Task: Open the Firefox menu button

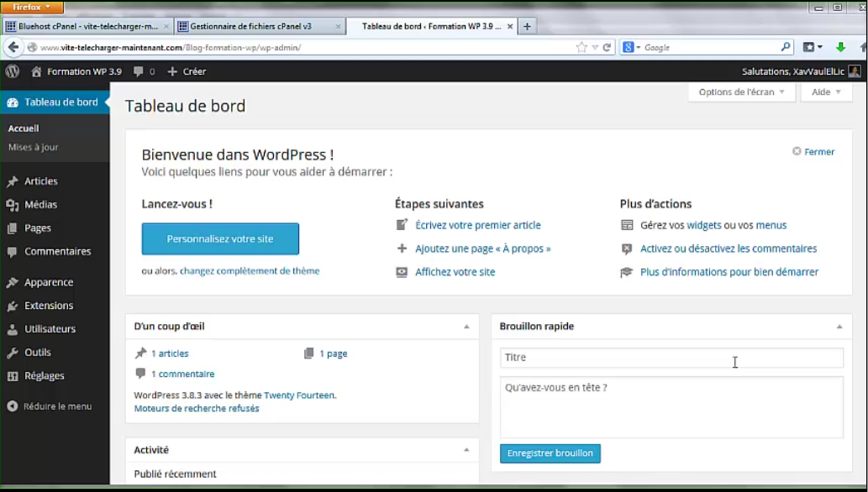Action: point(32,7)
